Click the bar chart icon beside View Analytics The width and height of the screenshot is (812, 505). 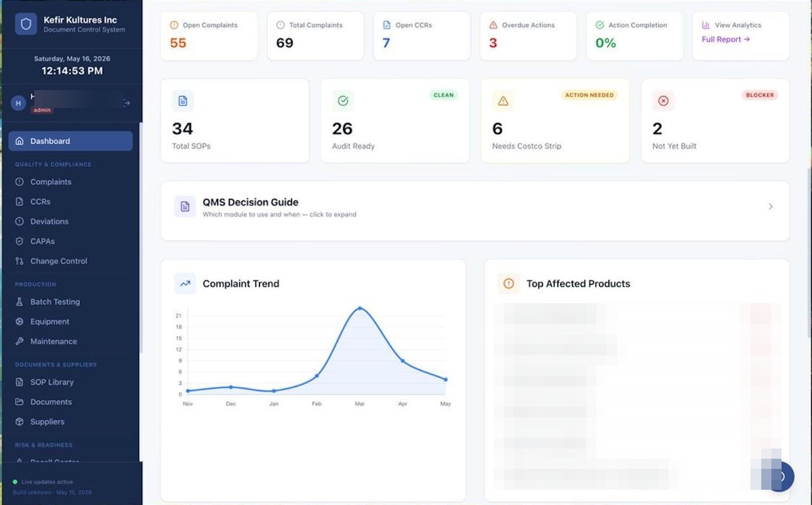pyautogui.click(x=706, y=25)
